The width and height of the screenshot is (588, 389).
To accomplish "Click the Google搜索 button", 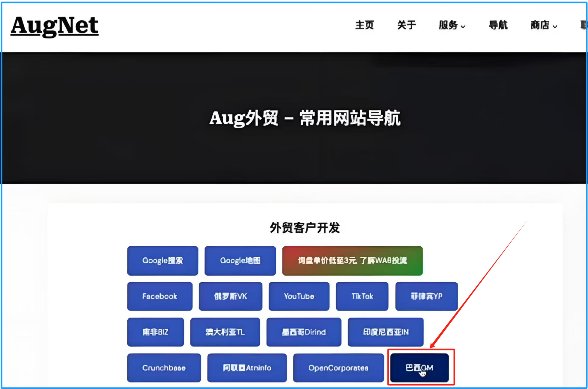I will tap(163, 261).
